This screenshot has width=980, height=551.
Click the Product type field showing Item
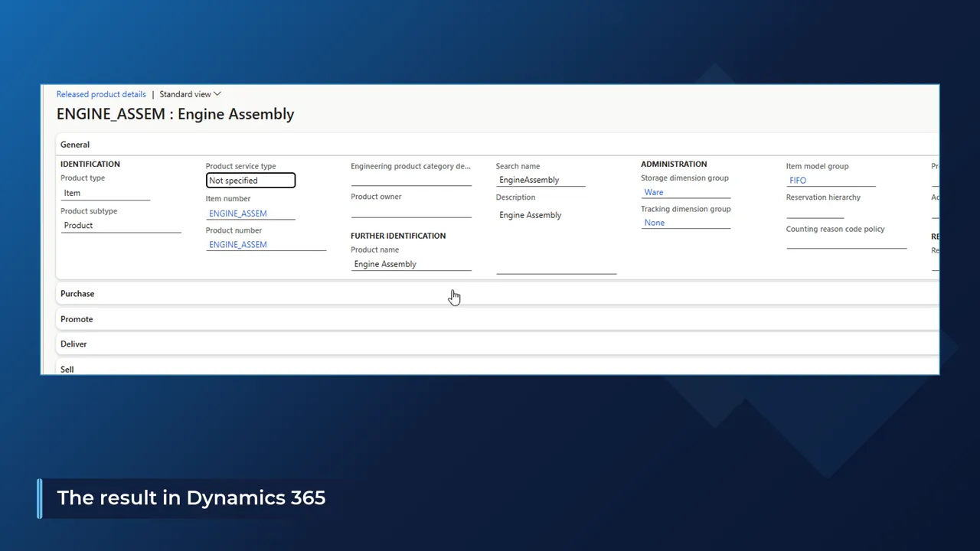(x=106, y=193)
